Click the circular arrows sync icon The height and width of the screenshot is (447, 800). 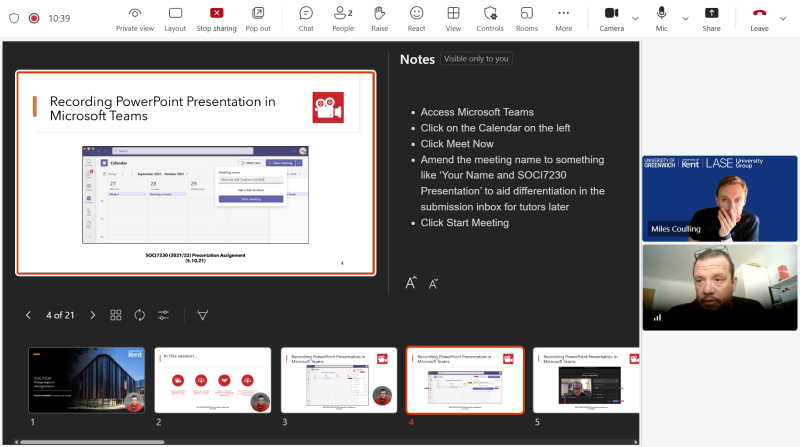pyautogui.click(x=139, y=315)
